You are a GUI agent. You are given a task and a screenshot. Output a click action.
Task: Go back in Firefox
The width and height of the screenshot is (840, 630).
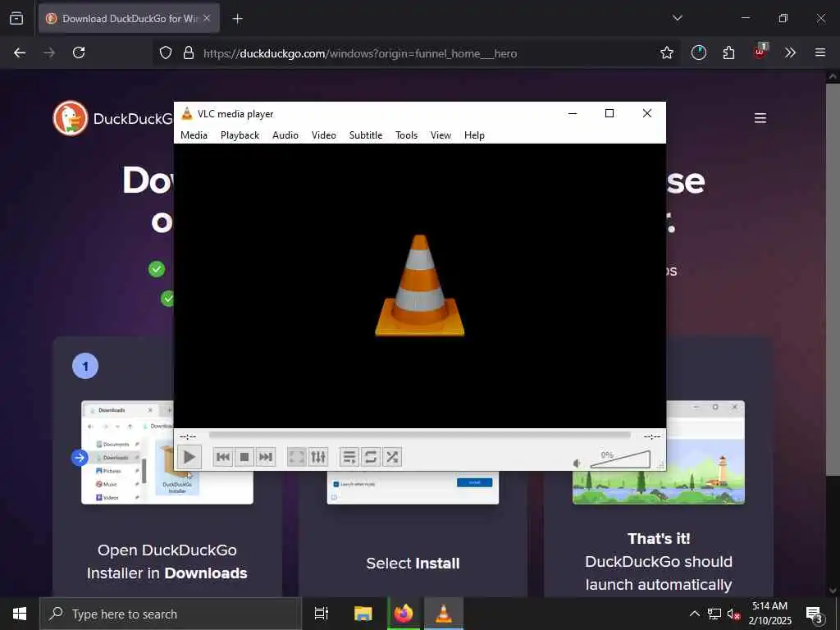pos(20,52)
